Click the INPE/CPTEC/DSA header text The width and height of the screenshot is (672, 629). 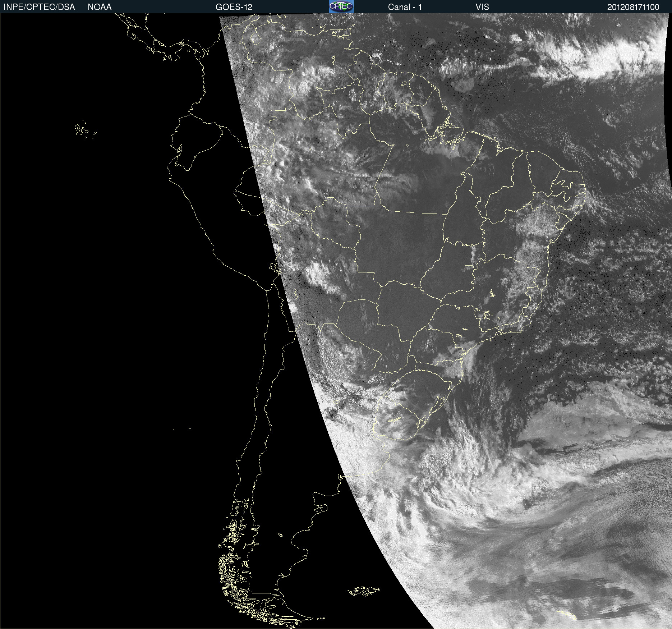(x=39, y=7)
